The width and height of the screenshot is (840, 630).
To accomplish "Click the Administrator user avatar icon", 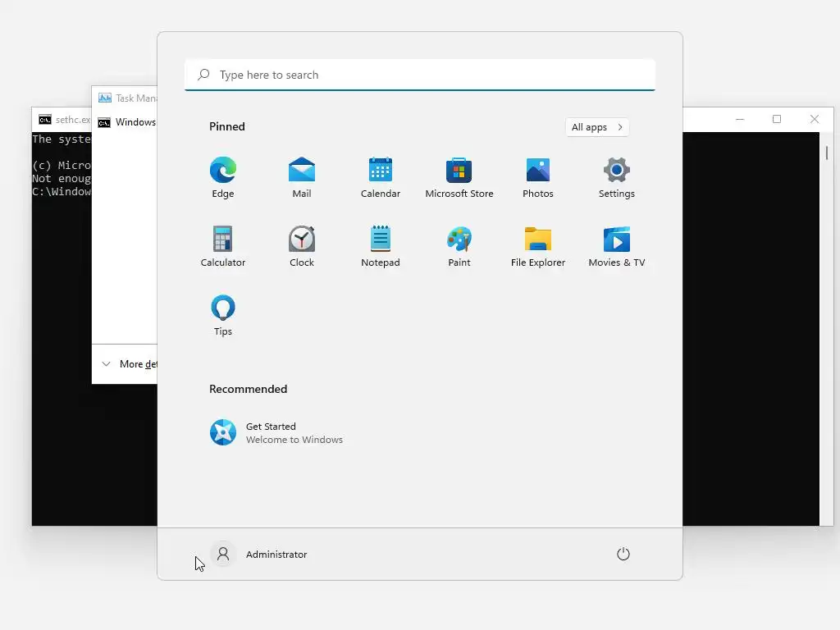I will pyautogui.click(x=223, y=554).
